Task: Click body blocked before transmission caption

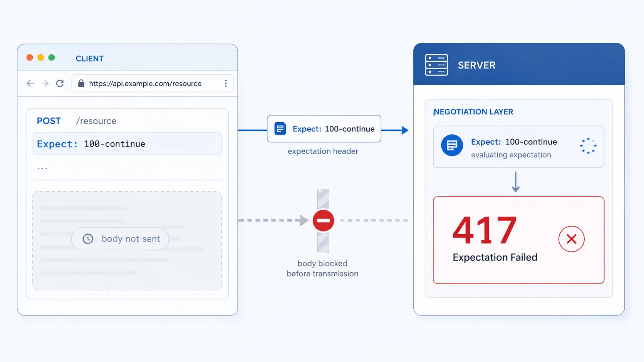Action: coord(322,269)
